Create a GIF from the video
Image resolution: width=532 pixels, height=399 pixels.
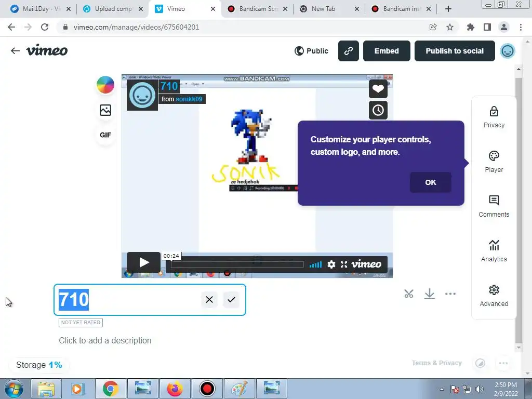tap(105, 135)
